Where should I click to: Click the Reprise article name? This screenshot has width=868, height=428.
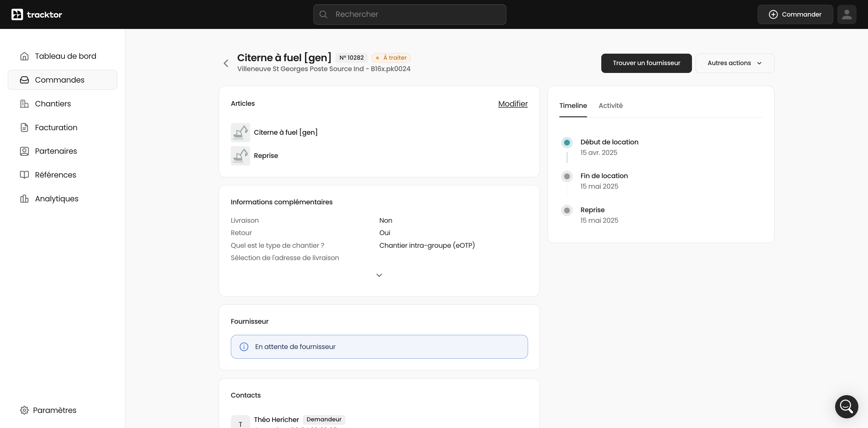point(266,156)
